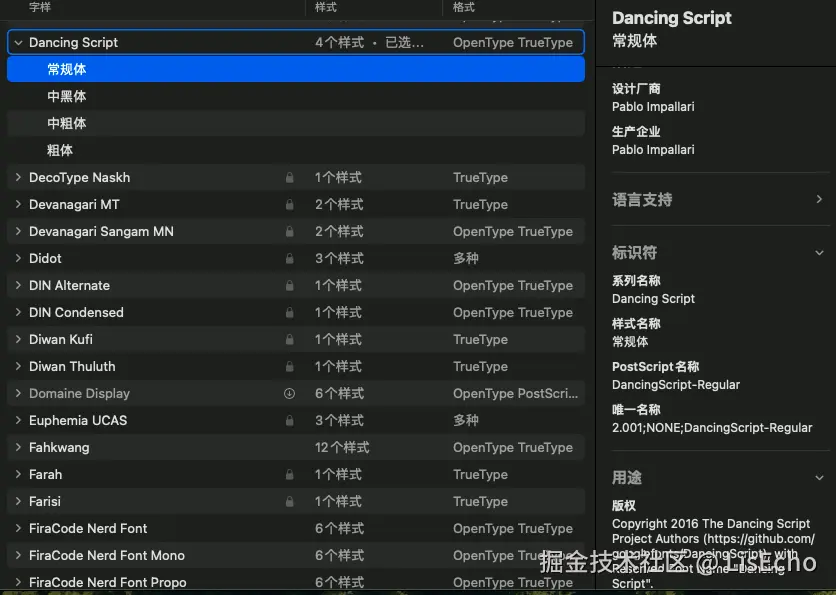Expand the Diwan Thuluth family
Image resolution: width=836 pixels, height=595 pixels.
18,366
